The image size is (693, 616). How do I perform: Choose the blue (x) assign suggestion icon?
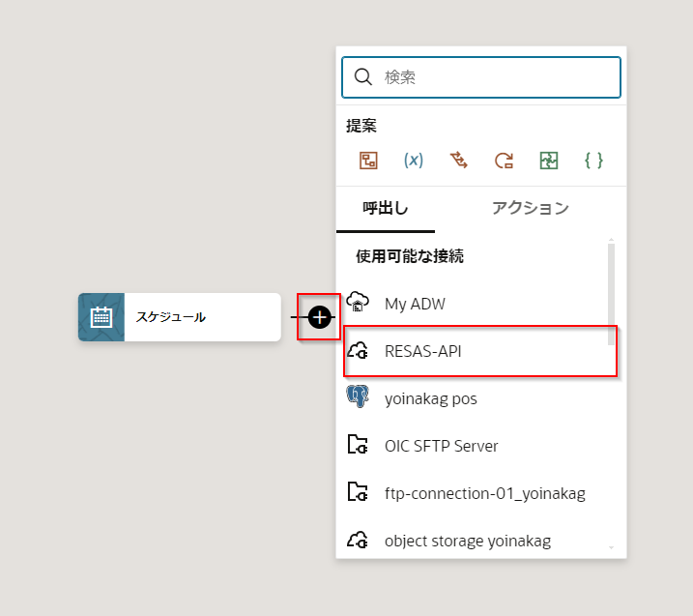pyautogui.click(x=414, y=161)
